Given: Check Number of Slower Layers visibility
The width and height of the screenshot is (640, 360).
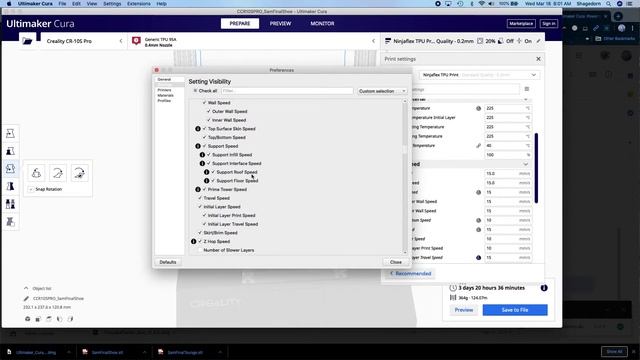Looking at the screenshot, I should click(x=200, y=250).
